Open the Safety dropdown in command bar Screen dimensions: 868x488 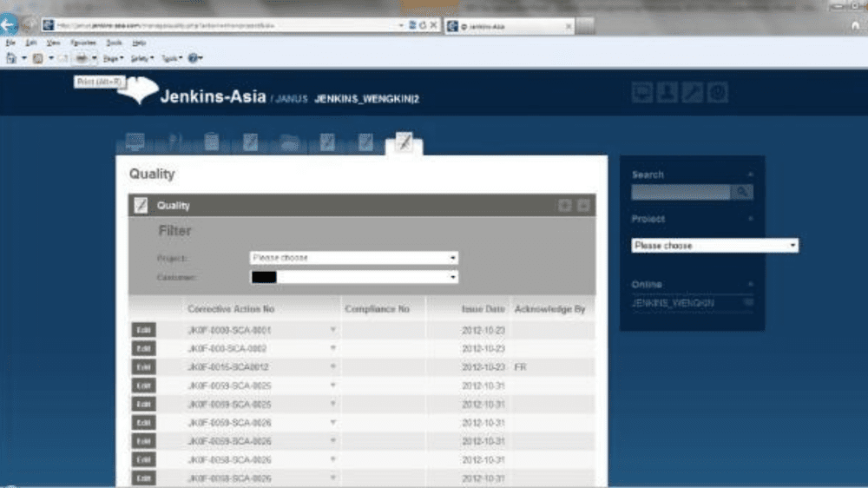click(142, 58)
